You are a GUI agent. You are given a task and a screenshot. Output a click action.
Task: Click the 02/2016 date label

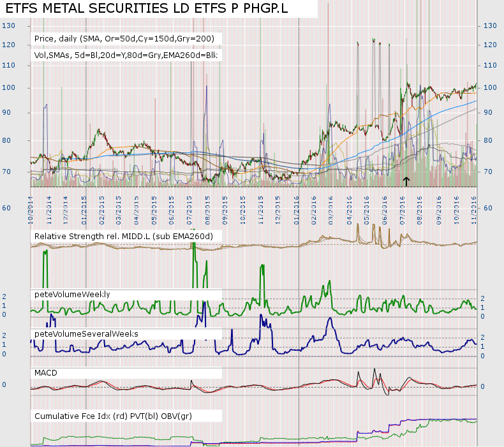[314, 210]
